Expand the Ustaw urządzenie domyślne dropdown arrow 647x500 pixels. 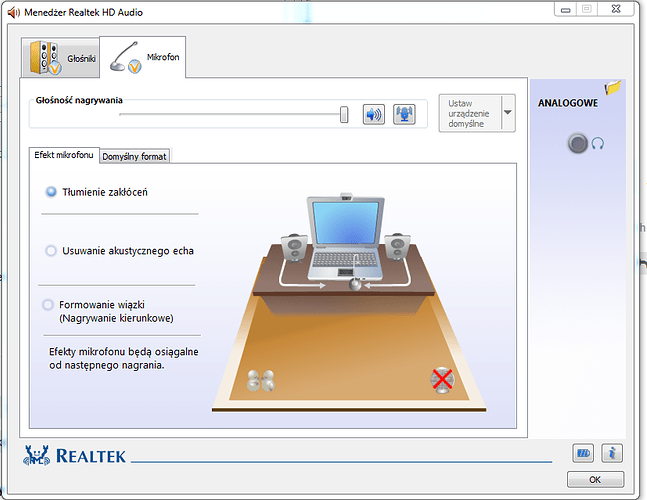point(507,114)
